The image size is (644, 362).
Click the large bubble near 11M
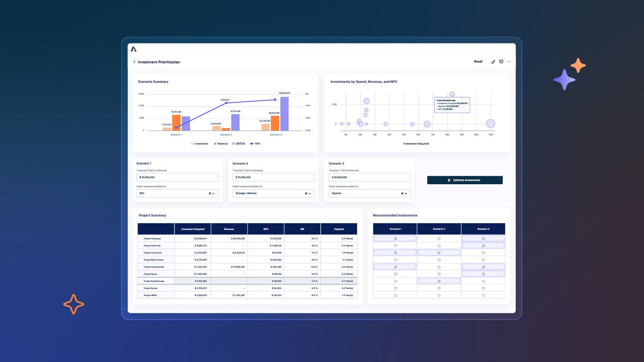[x=490, y=123]
